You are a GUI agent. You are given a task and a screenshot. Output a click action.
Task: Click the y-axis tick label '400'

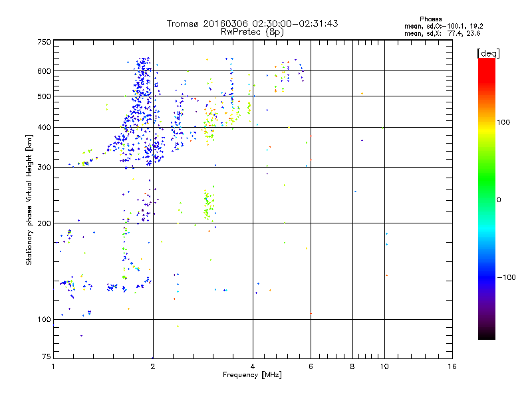pyautogui.click(x=44, y=128)
